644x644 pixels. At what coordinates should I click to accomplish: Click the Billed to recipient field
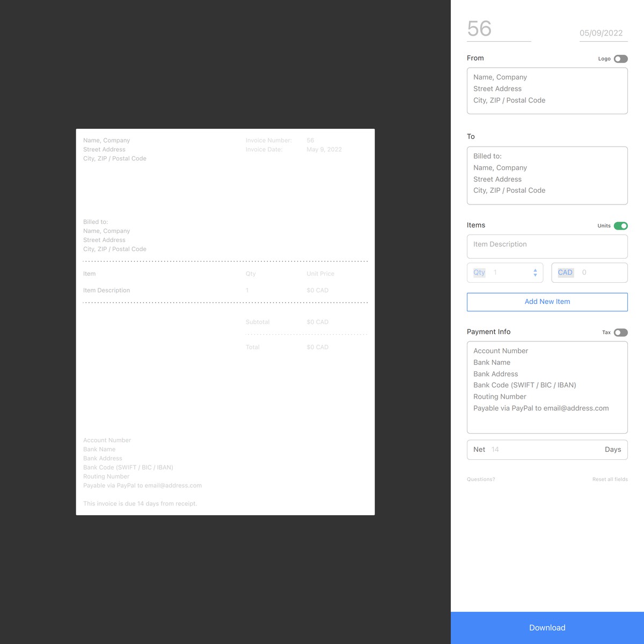click(547, 175)
